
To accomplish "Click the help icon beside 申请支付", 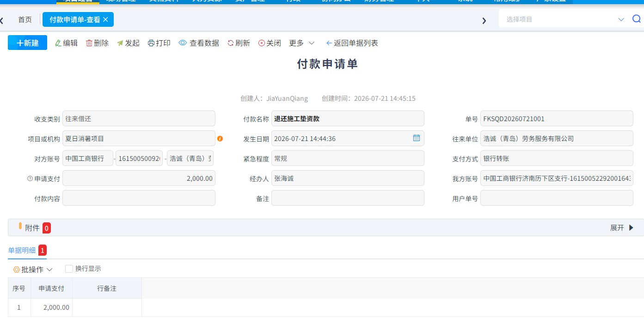I will 30,178.
